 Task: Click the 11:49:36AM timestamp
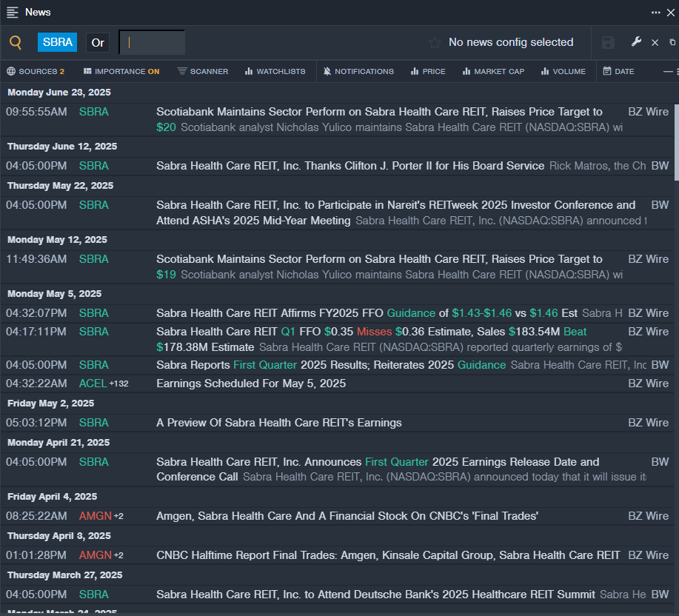tap(36, 259)
